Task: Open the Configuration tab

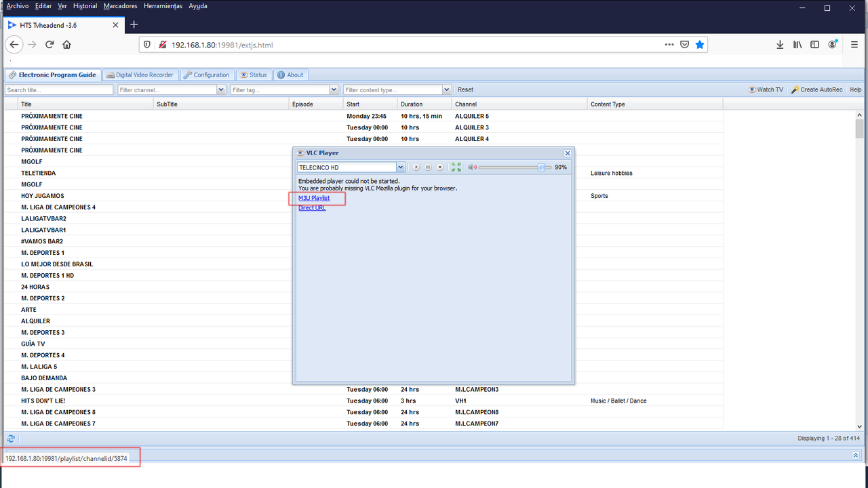Action: (207, 75)
